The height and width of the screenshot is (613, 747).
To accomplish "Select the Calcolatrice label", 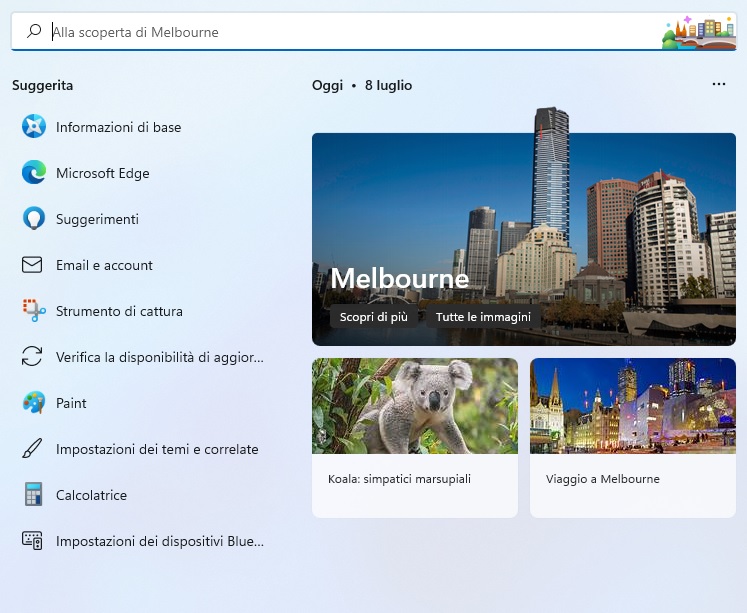I will pos(91,495).
